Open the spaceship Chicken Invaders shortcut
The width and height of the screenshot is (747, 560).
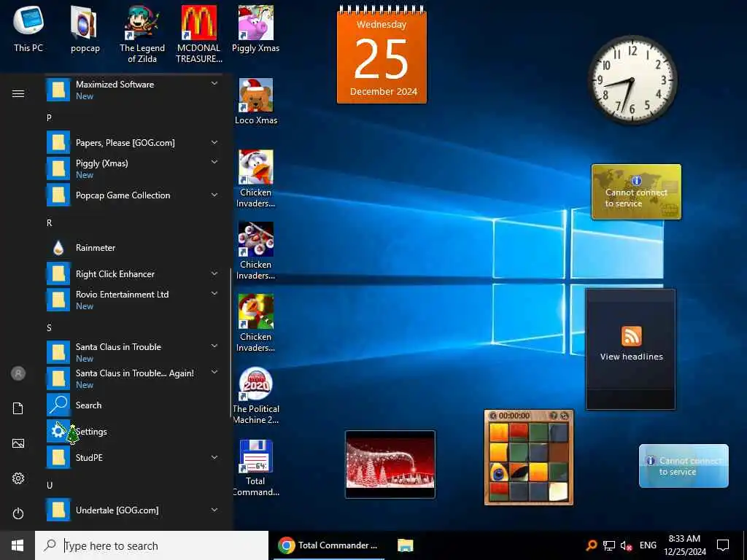coord(256,251)
